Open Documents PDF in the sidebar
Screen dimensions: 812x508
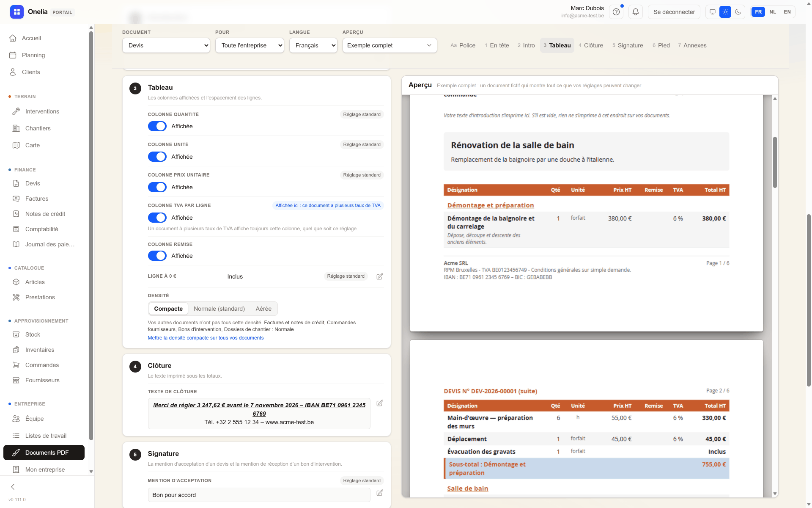coord(44,453)
